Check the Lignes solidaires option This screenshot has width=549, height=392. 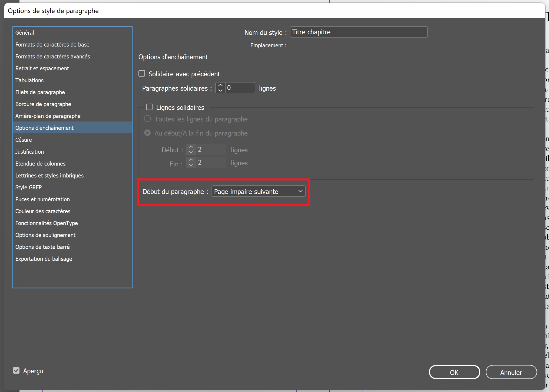pyautogui.click(x=149, y=107)
